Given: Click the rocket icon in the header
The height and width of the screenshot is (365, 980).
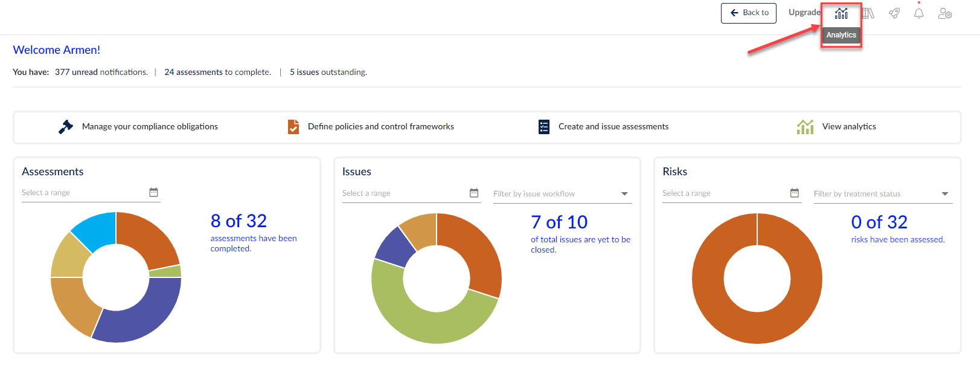Looking at the screenshot, I should [894, 13].
